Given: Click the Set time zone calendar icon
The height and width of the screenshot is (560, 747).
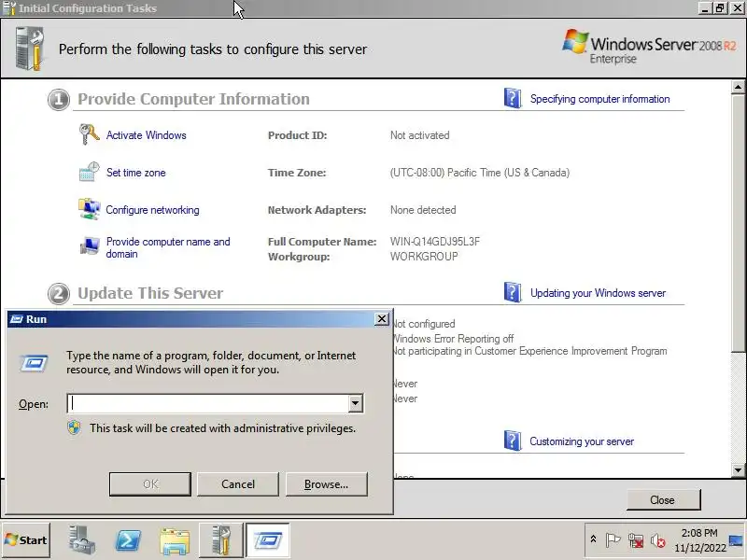Looking at the screenshot, I should pos(89,172).
